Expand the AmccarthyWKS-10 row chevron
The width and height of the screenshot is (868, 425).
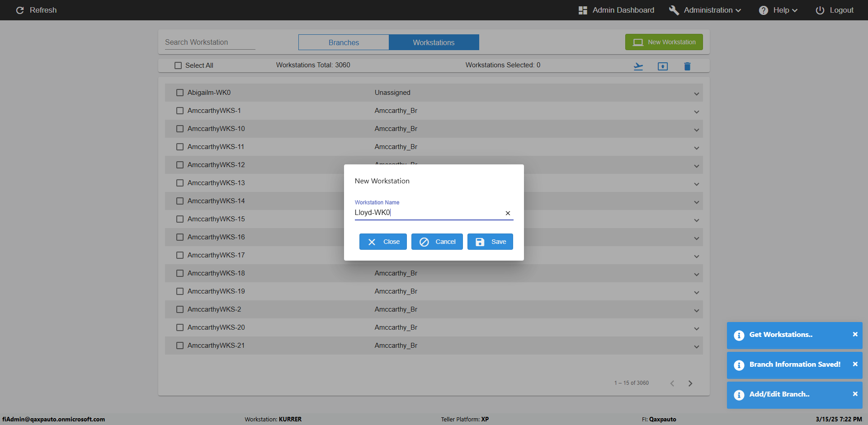click(697, 130)
